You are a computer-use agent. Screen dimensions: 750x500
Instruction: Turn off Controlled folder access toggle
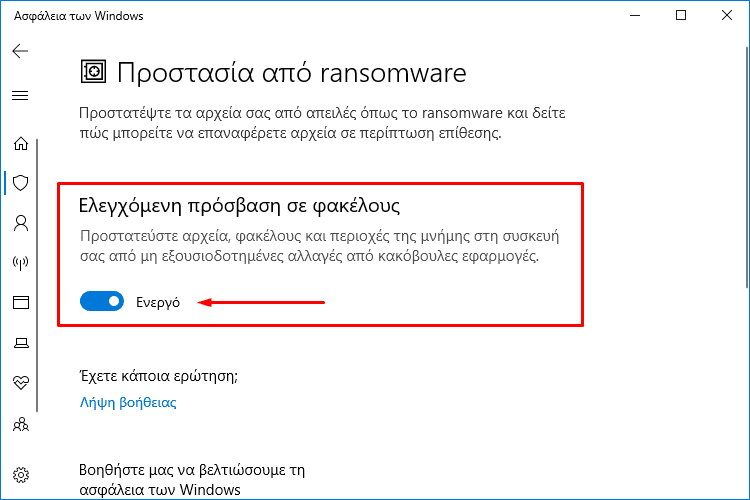coord(102,301)
